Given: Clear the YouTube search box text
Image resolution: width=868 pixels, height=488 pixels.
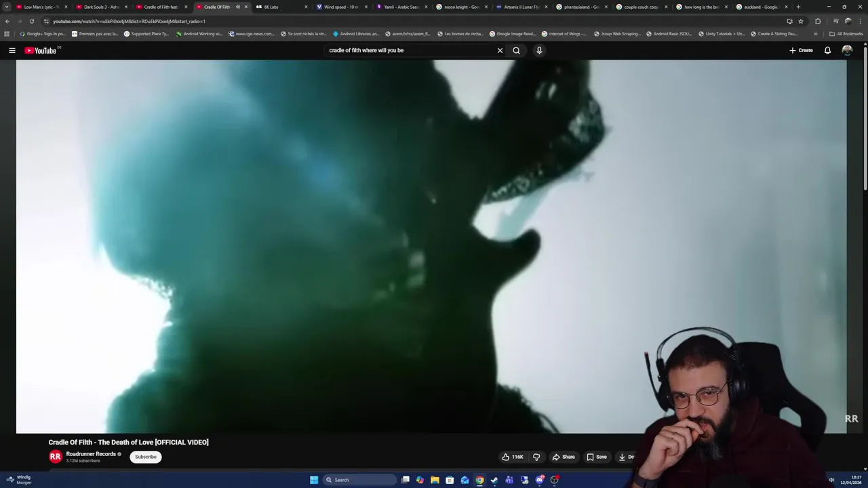Looking at the screenshot, I should tap(500, 50).
